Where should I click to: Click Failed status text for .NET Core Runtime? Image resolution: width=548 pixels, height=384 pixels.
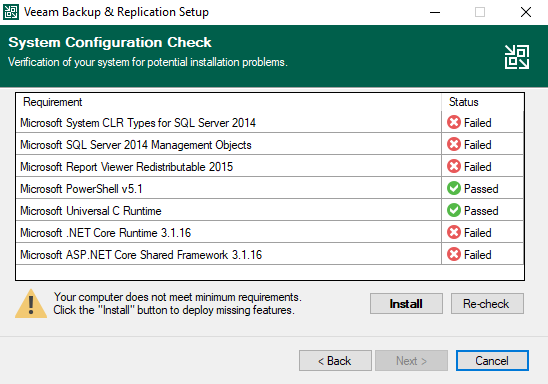click(478, 233)
